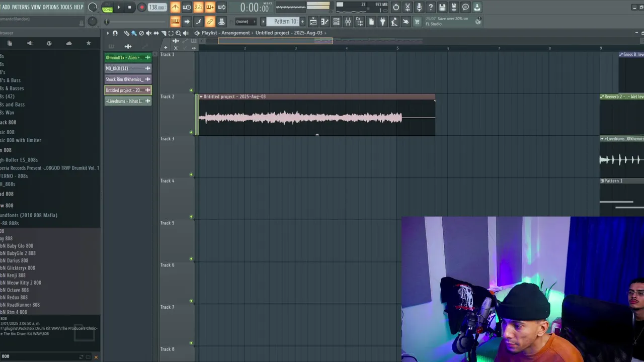
Task: Toggle multilink to controllers icon
Action: point(221,22)
